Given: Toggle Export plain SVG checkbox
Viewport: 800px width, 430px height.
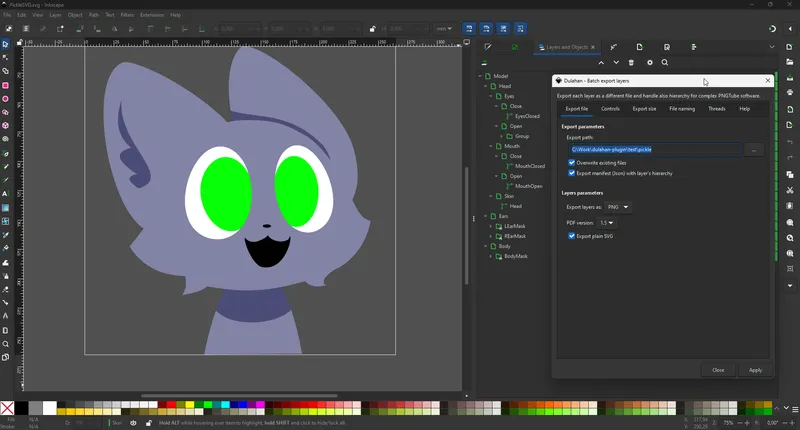Looking at the screenshot, I should pos(571,236).
